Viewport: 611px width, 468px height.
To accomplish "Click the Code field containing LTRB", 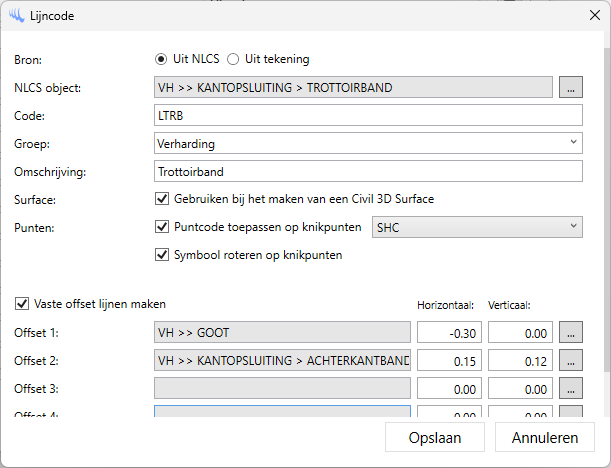I will 368,115.
